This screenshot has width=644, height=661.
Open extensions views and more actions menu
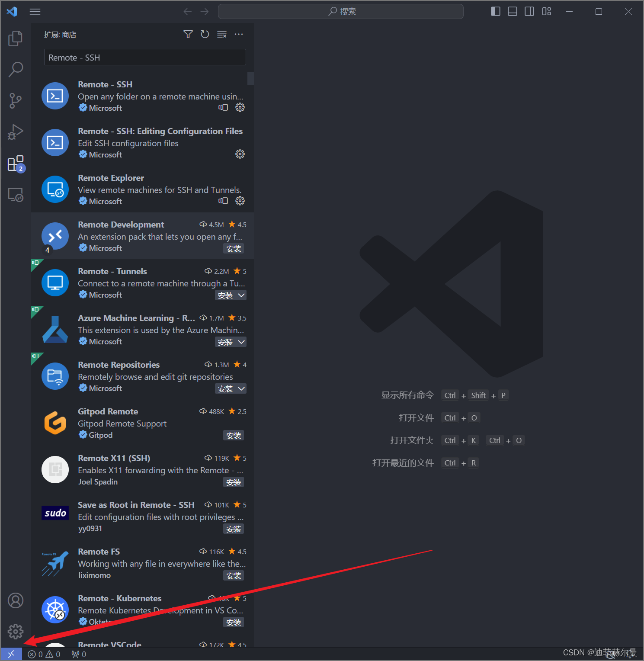(239, 34)
